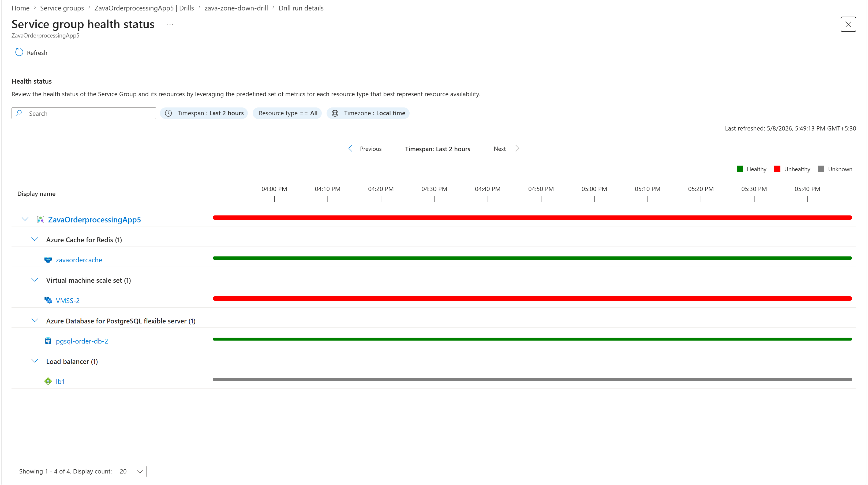The height and width of the screenshot is (485, 868).
Task: Click the pgsql-order-db-2 PostgreSQL icon
Action: tap(48, 341)
